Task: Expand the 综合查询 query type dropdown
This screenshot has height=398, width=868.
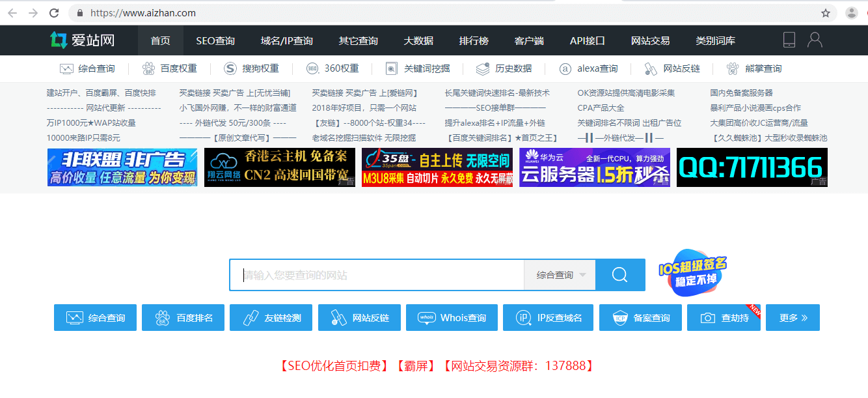Action: click(x=560, y=275)
